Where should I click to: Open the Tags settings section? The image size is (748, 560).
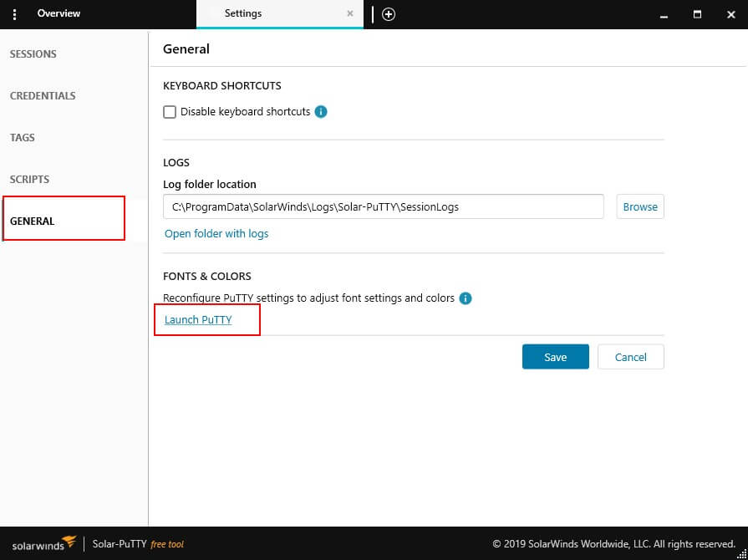point(23,137)
